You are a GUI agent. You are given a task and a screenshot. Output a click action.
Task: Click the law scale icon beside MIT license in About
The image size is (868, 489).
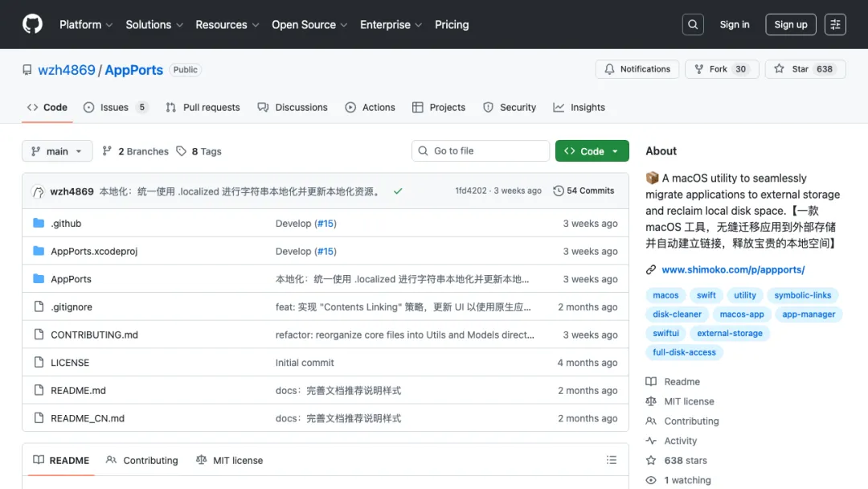[x=651, y=401]
